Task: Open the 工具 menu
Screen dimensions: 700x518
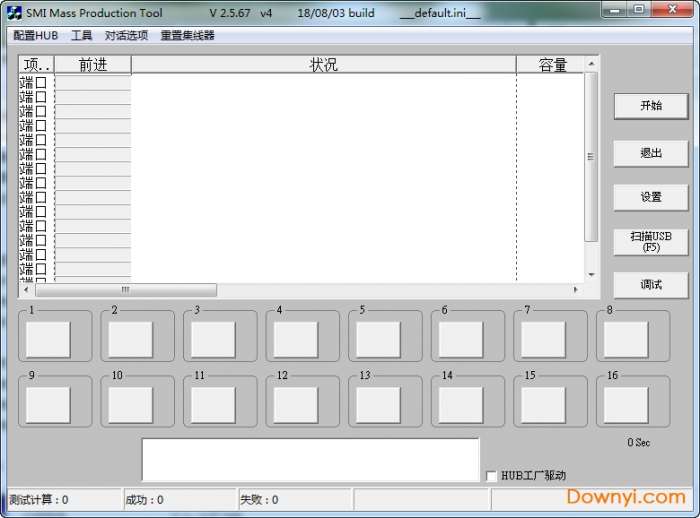Action: 81,35
